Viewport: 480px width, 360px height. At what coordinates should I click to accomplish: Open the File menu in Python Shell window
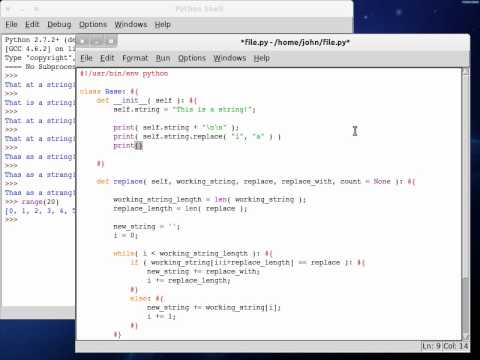click(x=11, y=24)
